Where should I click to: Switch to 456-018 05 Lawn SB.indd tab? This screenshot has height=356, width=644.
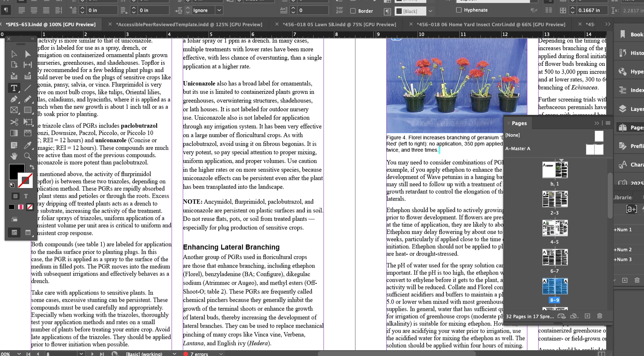tap(339, 24)
